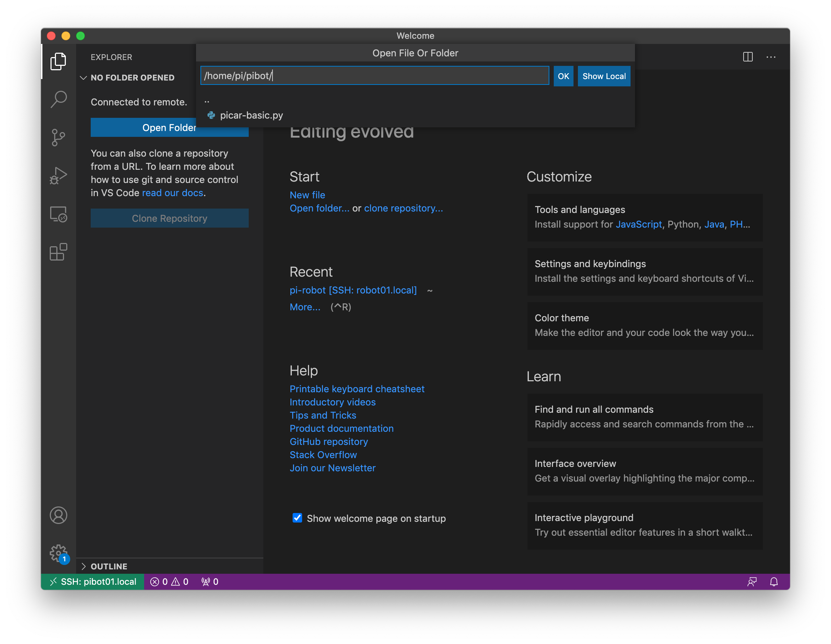Click the clone repository... link
The image size is (831, 644).
[403, 208]
